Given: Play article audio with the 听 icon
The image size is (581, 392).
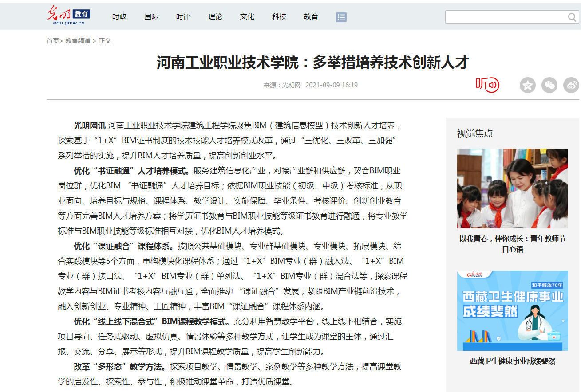Looking at the screenshot, I should point(487,84).
